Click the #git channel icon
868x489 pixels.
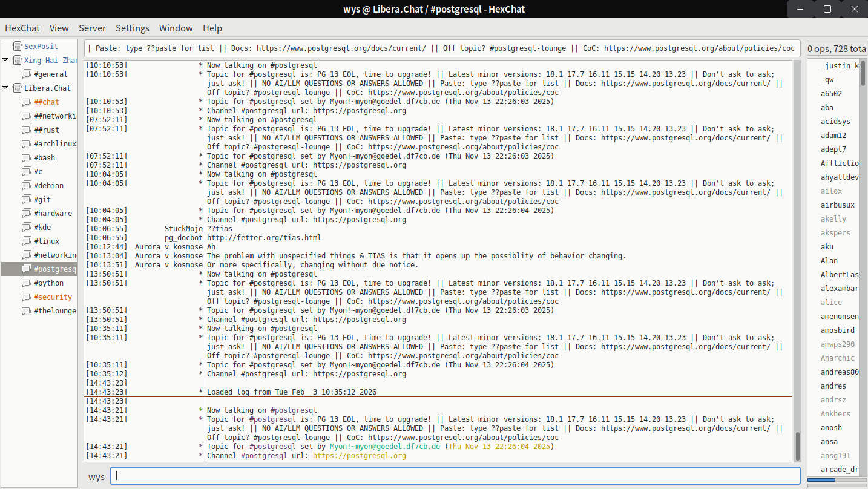pyautogui.click(x=26, y=199)
